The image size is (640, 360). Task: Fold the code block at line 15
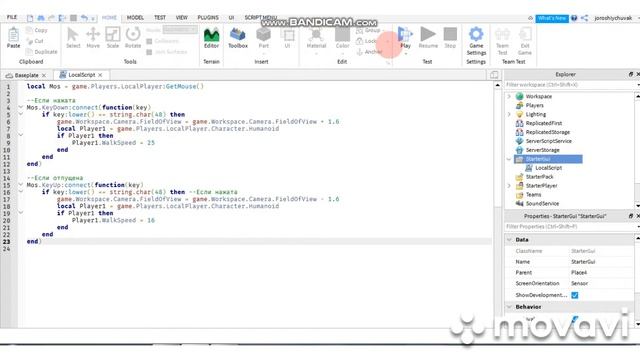tap(20, 185)
